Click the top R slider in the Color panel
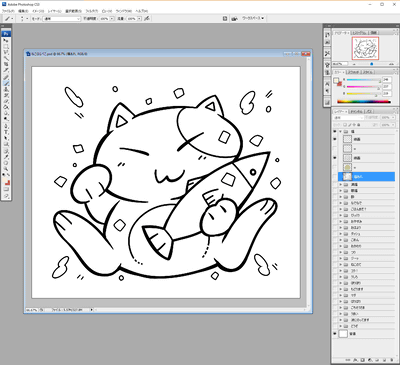The height and width of the screenshot is (365, 400). coord(364,80)
